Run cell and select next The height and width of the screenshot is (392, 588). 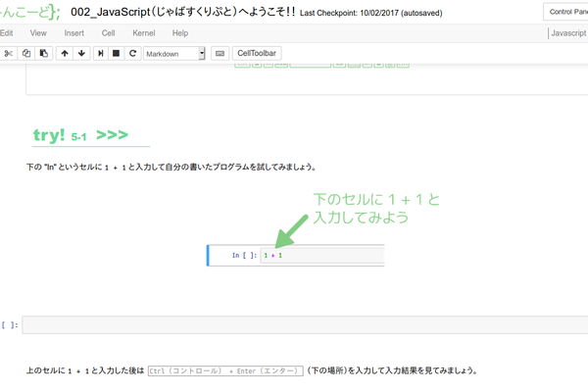tap(101, 54)
